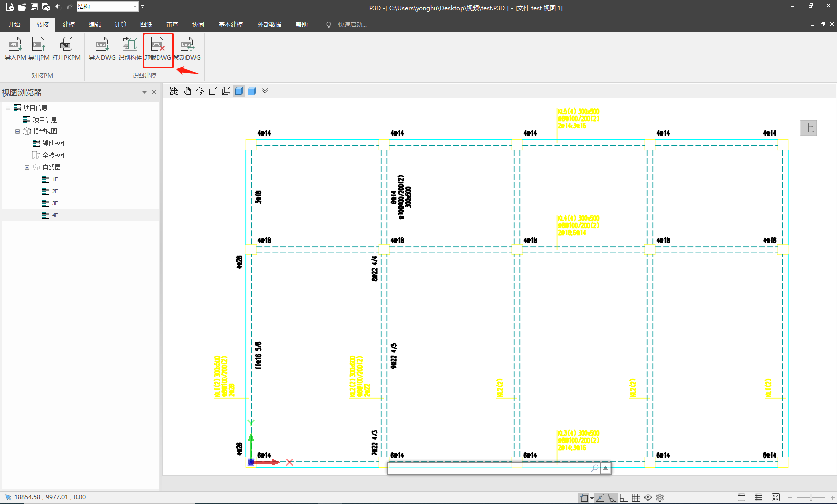837x504 pixels.
Task: Unload drawing with the 卸载DWG icon
Action: click(x=158, y=49)
